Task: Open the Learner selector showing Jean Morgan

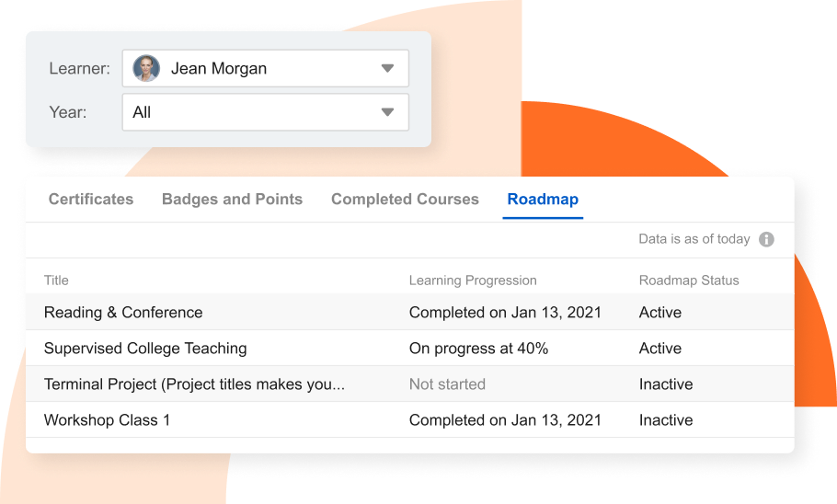Action: click(x=265, y=68)
